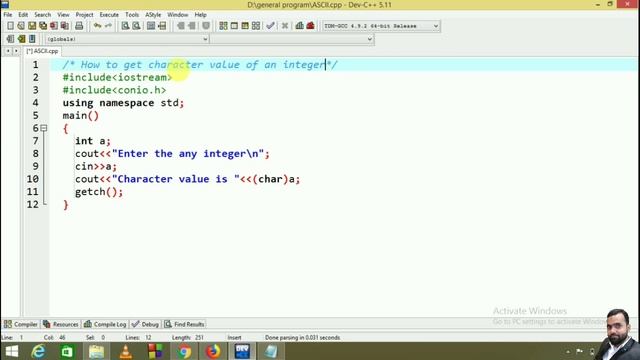
Task: Click the Close file toolbar icon
Action: point(53,26)
